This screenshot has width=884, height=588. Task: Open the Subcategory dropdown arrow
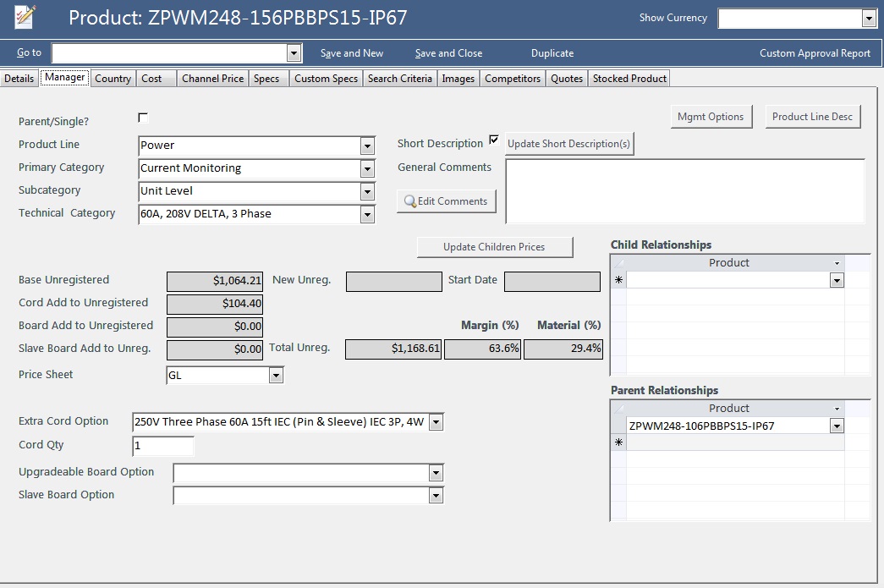[x=367, y=192]
